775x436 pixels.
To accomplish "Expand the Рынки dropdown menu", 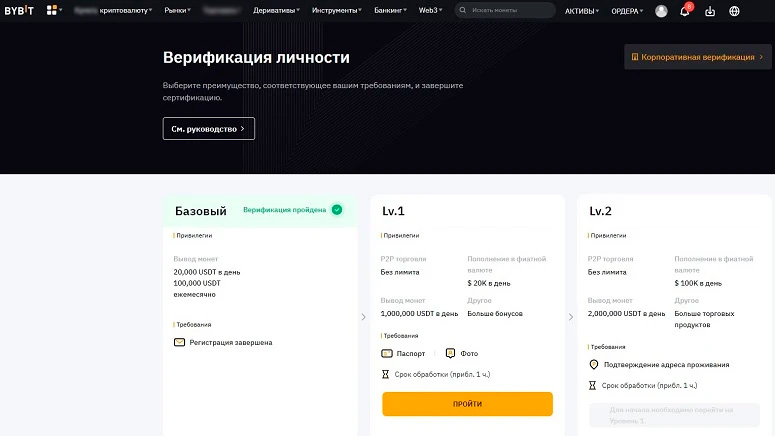I will tap(177, 10).
